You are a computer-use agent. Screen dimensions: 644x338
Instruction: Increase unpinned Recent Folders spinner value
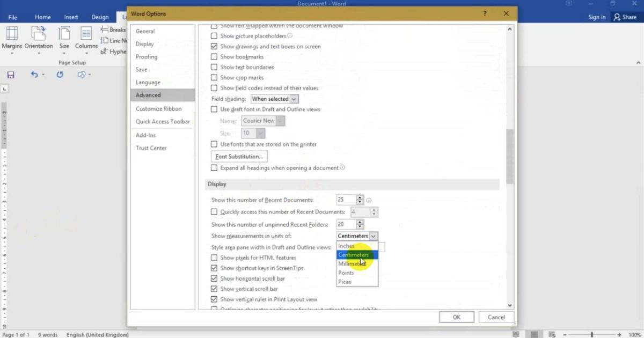tap(360, 222)
